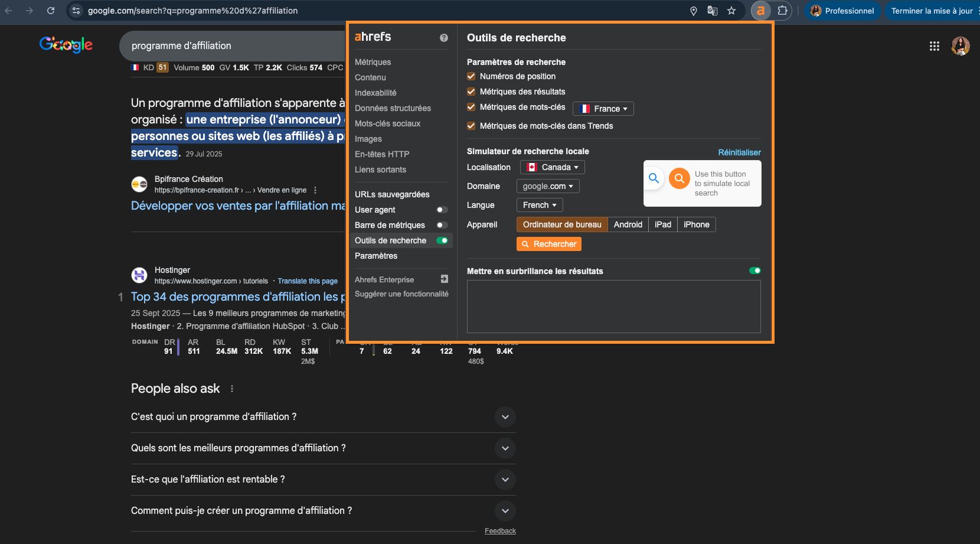Image resolution: width=980 pixels, height=544 pixels.
Task: Click the Google logo
Action: [x=66, y=45]
